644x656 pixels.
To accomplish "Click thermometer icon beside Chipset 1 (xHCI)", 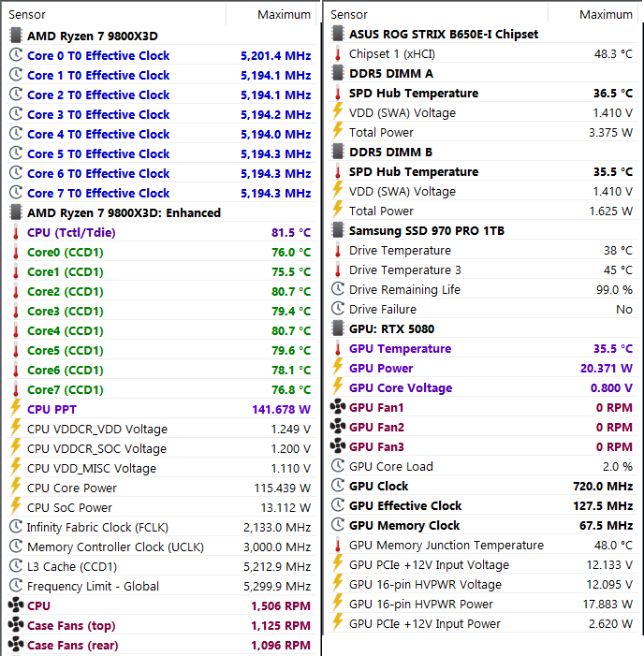I will pyautogui.click(x=338, y=54).
